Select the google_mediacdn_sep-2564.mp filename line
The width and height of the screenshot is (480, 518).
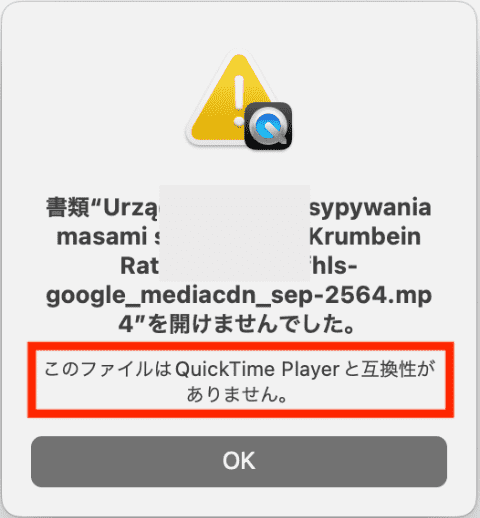click(239, 295)
